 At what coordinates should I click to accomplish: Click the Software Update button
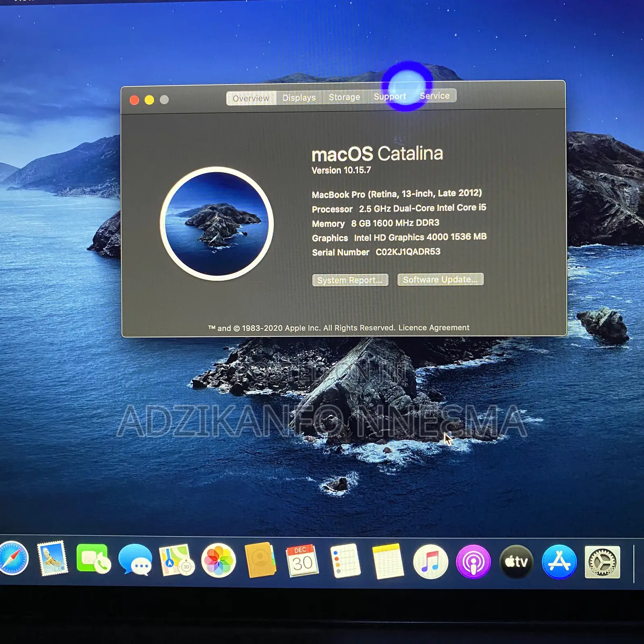tap(440, 279)
